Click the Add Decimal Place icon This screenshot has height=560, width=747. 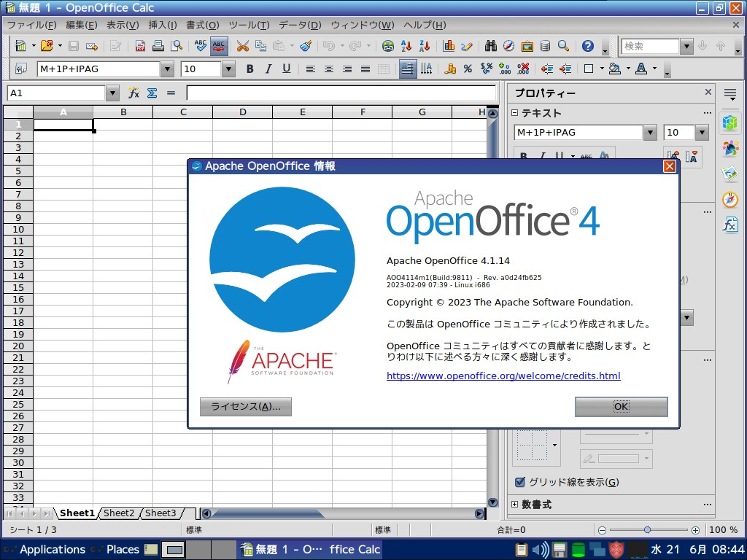[505, 69]
